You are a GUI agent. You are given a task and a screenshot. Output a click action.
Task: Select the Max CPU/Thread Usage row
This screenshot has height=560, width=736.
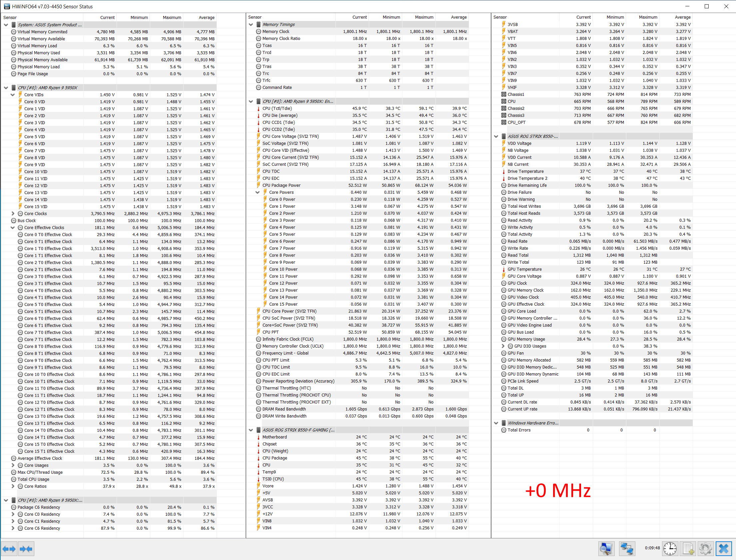[x=109, y=472]
